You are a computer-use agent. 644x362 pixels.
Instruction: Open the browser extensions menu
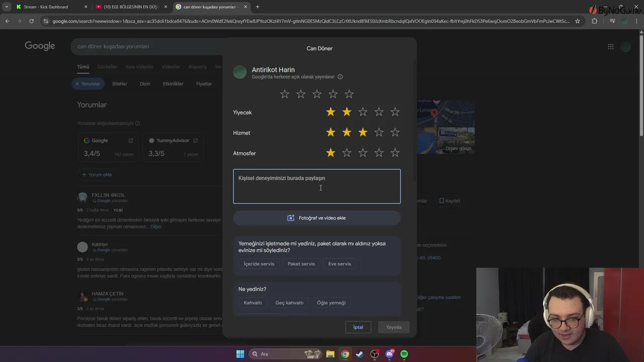coord(595,21)
